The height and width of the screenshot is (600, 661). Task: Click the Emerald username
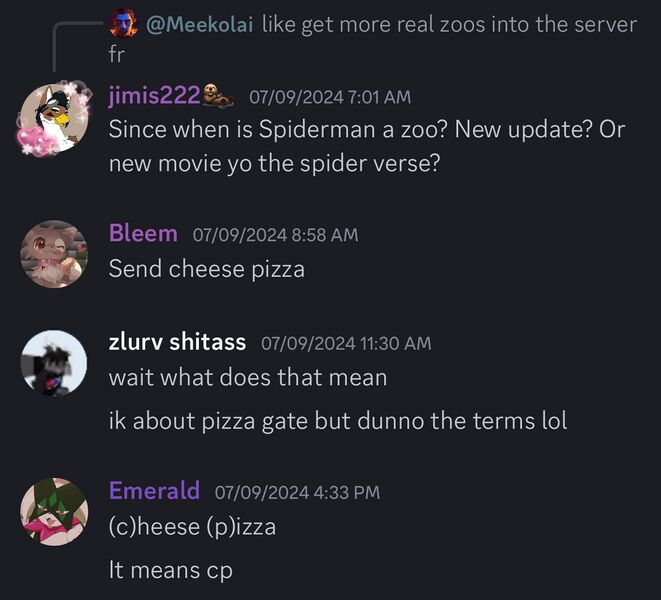154,491
